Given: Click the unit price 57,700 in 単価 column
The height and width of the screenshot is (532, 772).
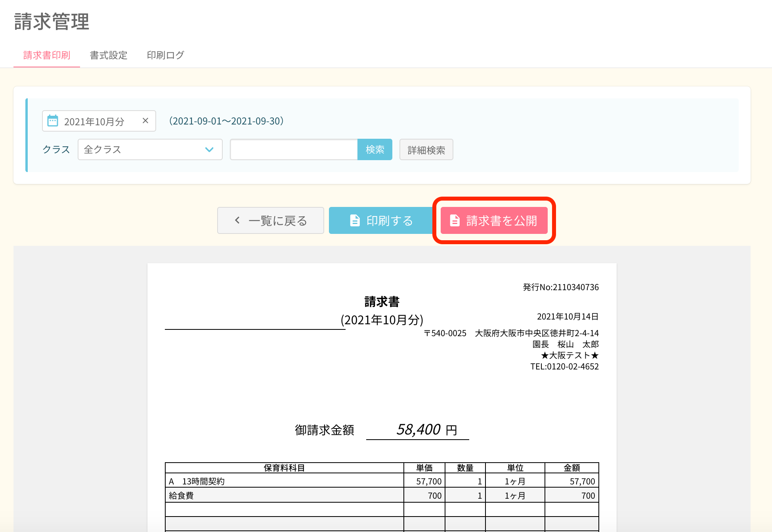Looking at the screenshot, I should point(429,481).
